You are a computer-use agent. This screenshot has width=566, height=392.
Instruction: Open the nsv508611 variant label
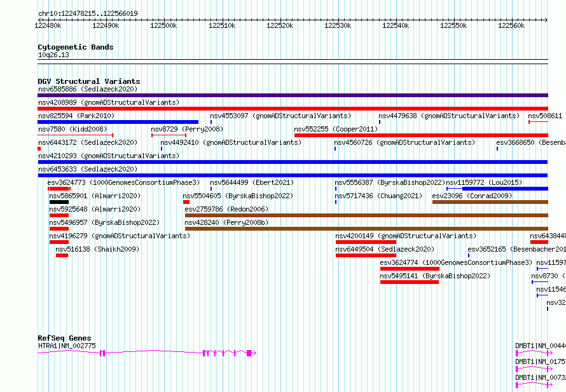[545, 116]
